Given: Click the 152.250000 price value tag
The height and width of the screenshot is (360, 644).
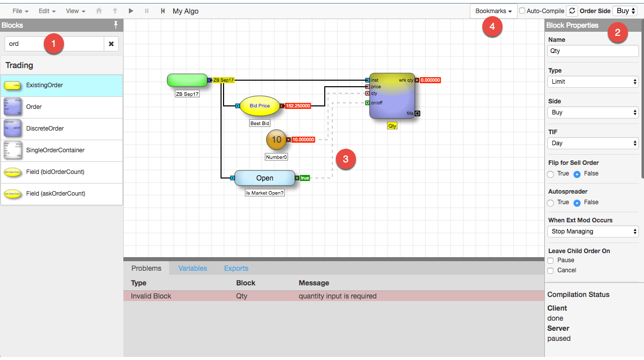Looking at the screenshot, I should pyautogui.click(x=298, y=106).
